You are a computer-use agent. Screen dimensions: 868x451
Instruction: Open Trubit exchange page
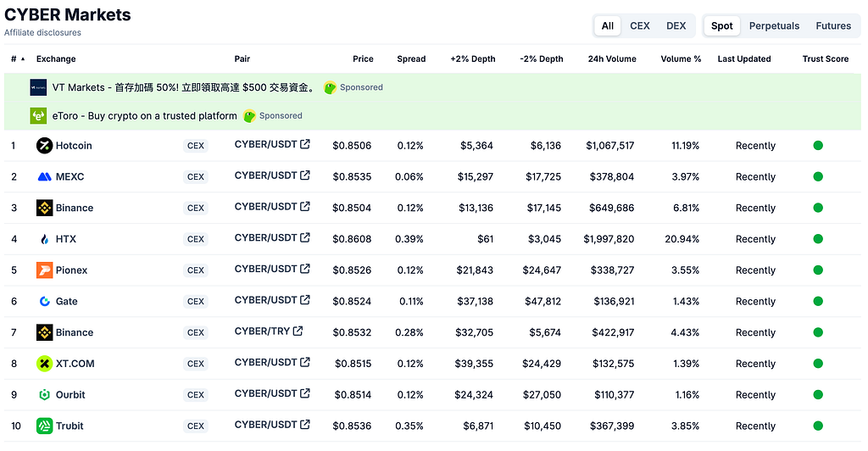(70, 426)
